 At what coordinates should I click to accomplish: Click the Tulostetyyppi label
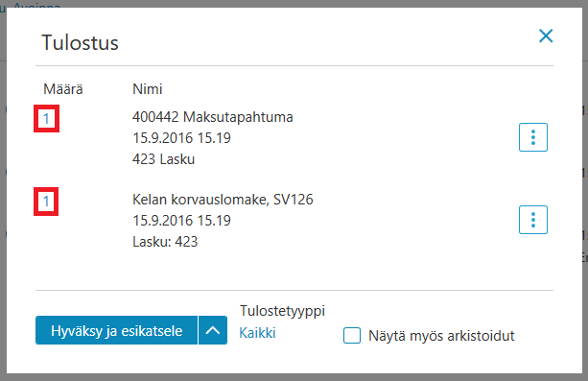tap(282, 311)
